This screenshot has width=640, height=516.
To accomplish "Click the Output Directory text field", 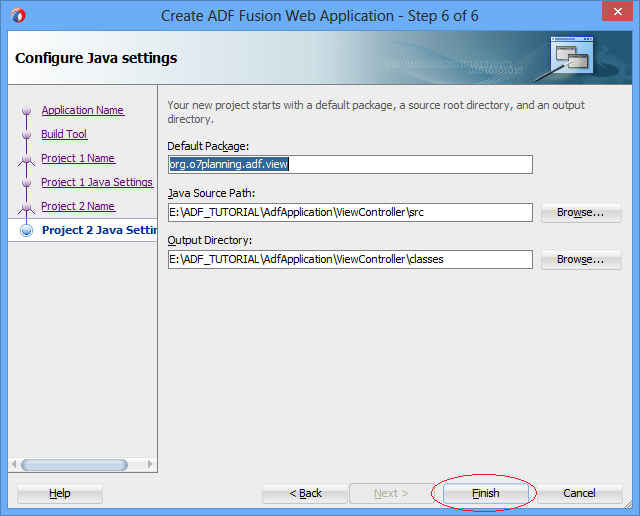I will 350,259.
